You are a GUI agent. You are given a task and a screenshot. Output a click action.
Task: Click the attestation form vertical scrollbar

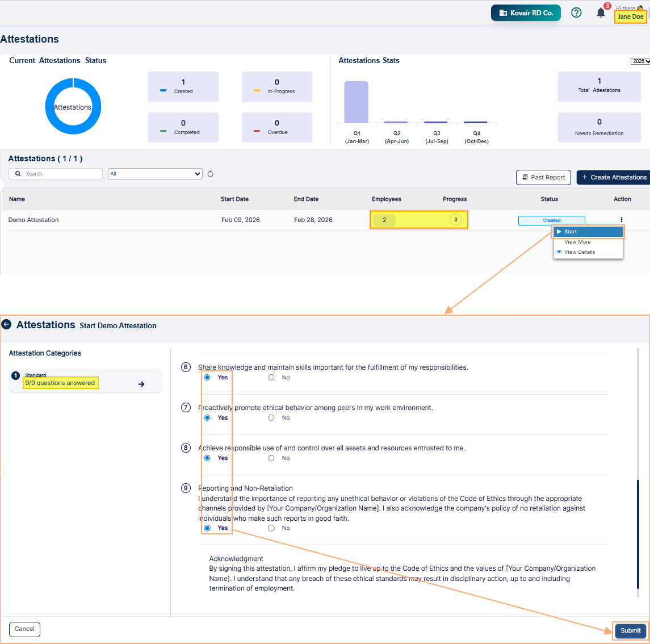(x=638, y=534)
